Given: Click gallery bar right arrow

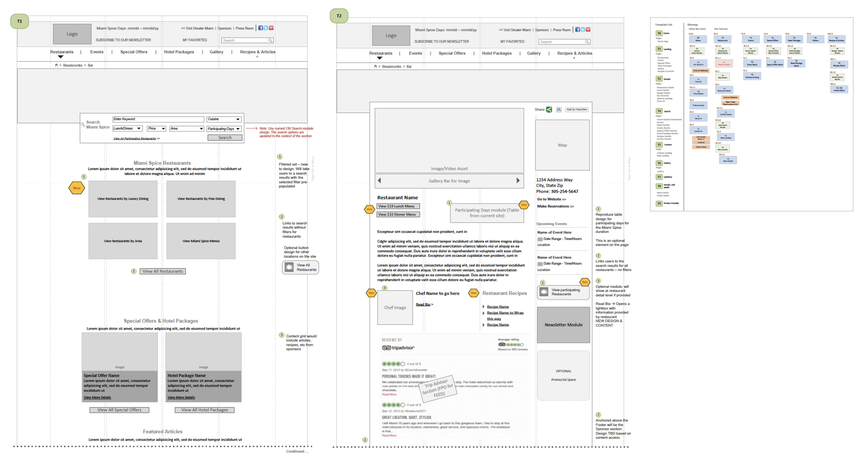Looking at the screenshot, I should (518, 181).
